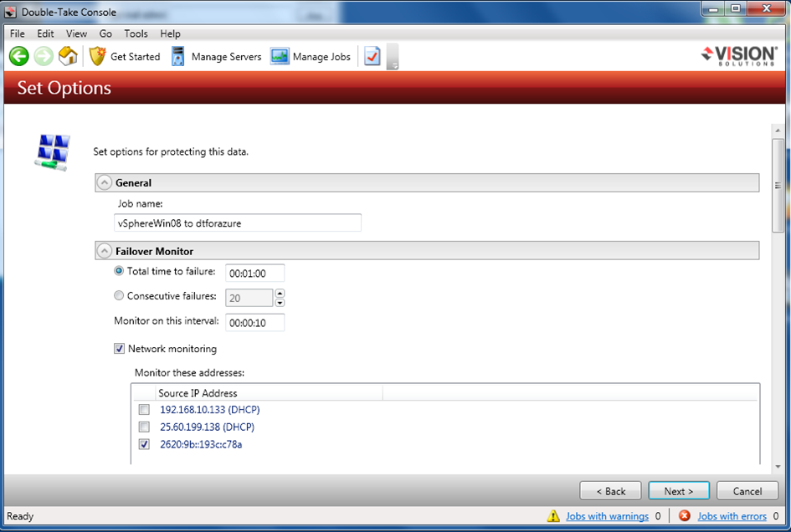Image resolution: width=791 pixels, height=532 pixels.
Task: Open the Manage Servers icon
Action: [x=178, y=56]
